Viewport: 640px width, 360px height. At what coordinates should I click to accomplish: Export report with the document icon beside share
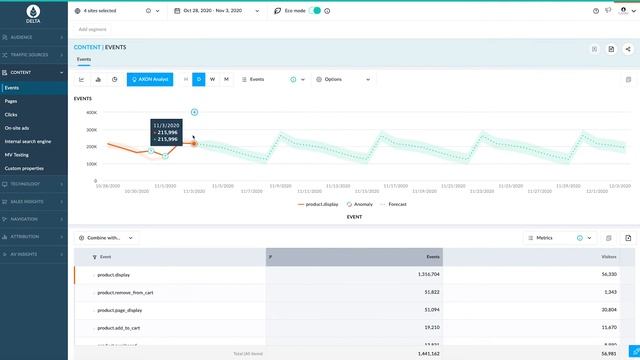[x=611, y=49]
